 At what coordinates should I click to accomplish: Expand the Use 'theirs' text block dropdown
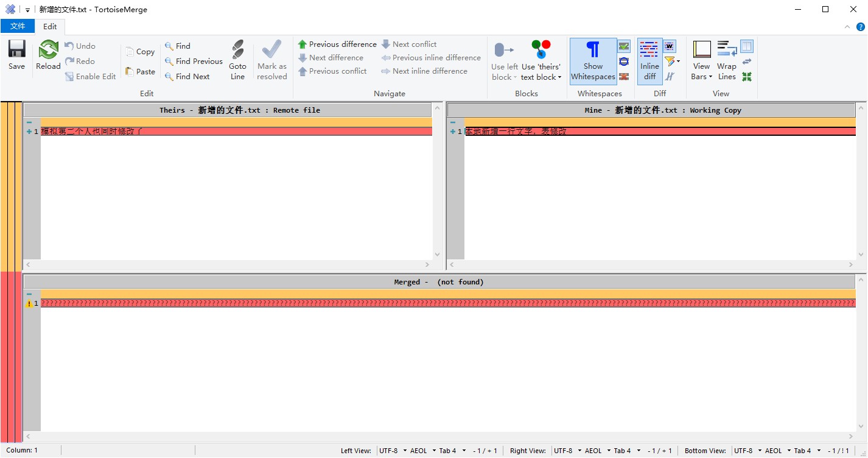(x=541, y=77)
